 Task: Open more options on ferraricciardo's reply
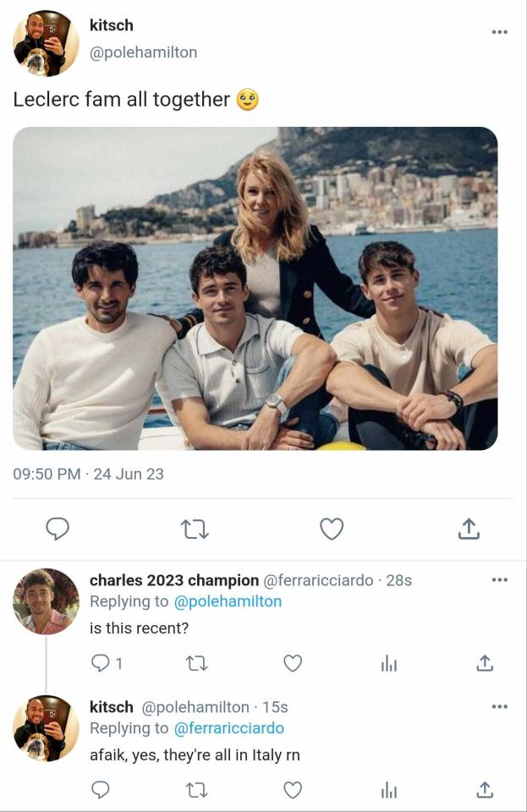pos(499,580)
